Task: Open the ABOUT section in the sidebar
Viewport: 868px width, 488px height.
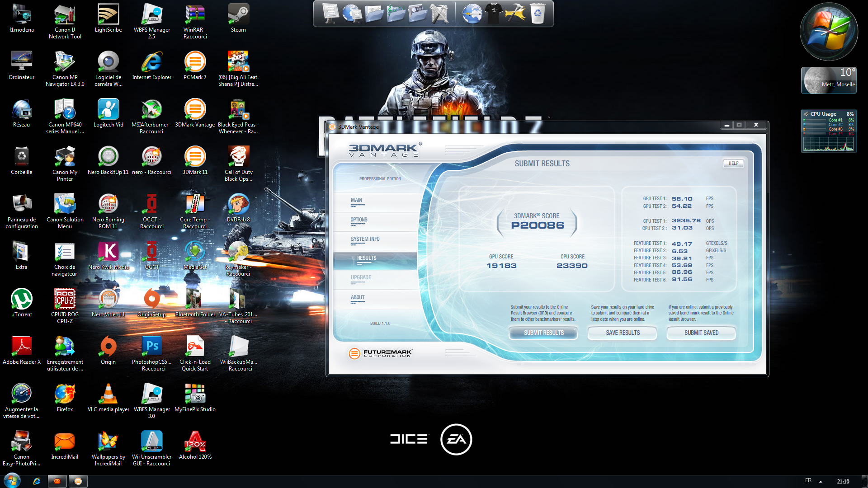Action: [x=357, y=297]
